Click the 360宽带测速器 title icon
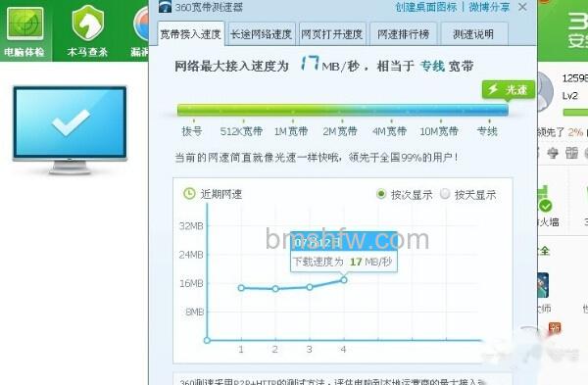This screenshot has width=588, height=385. tap(165, 7)
